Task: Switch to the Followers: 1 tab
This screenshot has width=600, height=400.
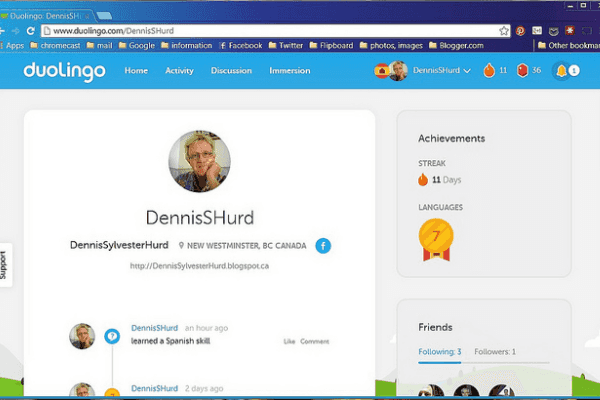Action: [x=495, y=351]
